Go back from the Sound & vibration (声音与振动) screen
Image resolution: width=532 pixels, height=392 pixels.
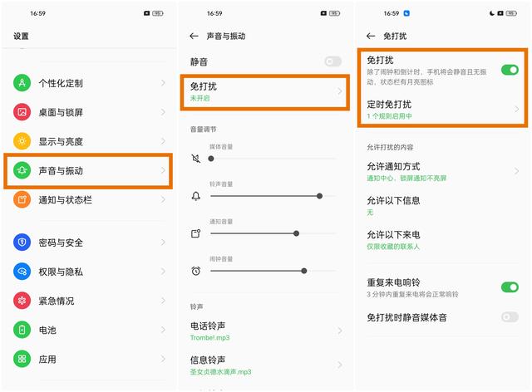(x=194, y=36)
